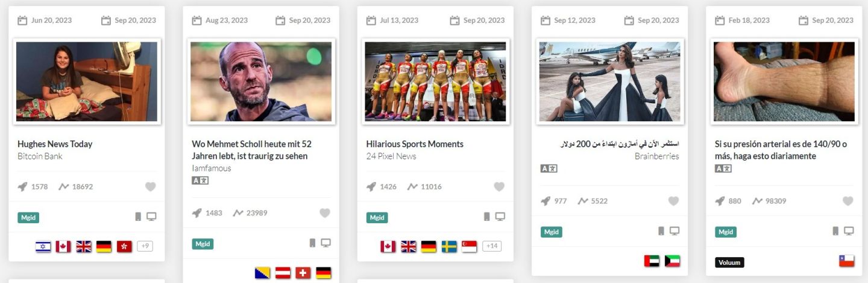The image size is (868, 283).
Task: Select the Israel flag on Hughes News card
Action: (43, 246)
